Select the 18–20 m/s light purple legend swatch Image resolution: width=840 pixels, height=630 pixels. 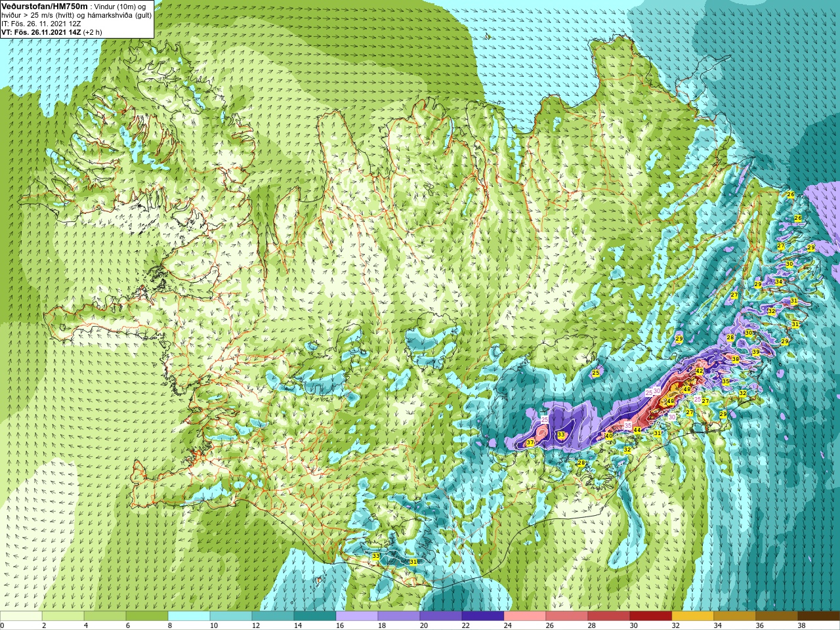399,616
